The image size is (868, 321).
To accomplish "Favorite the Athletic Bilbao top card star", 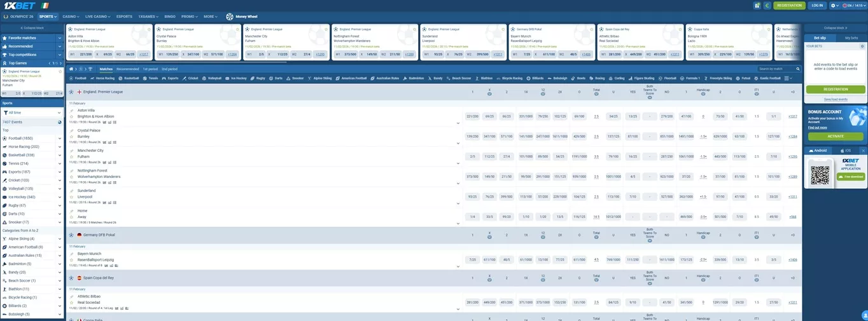I will (680, 29).
